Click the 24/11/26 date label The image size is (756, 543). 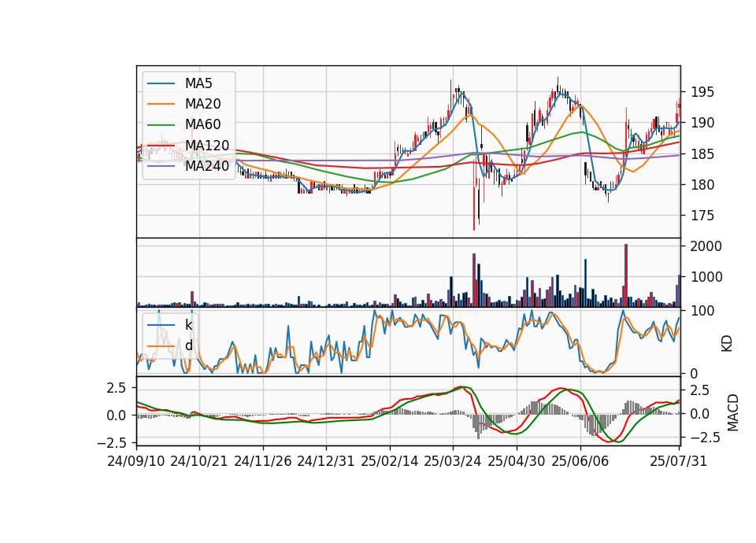pyautogui.click(x=263, y=461)
